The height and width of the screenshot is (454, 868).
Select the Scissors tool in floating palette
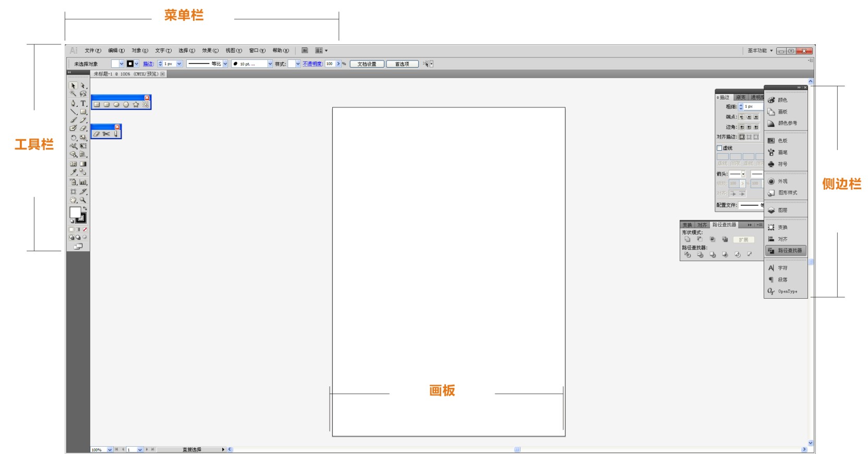(x=106, y=134)
